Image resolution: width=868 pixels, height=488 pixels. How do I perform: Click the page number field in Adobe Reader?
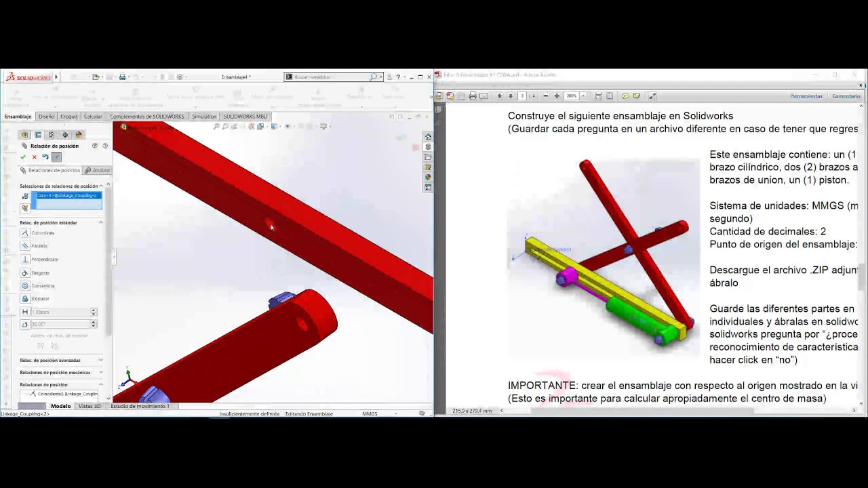522,96
